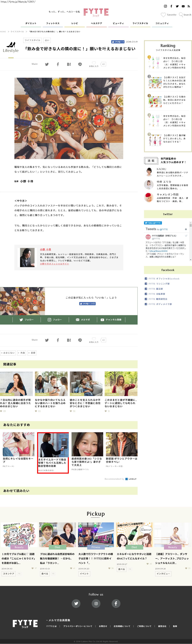
Task: Open the ダイエット navigation menu
Action: [31, 23]
